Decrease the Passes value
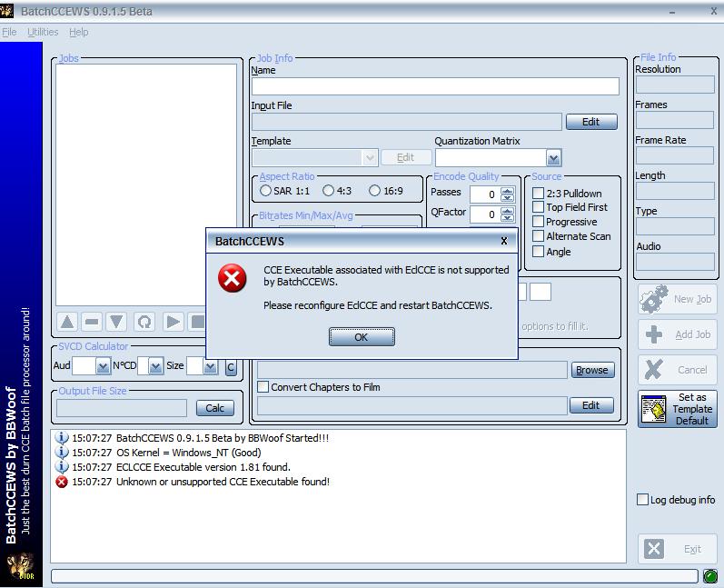Viewport: 724px width, 588px height. (507, 199)
